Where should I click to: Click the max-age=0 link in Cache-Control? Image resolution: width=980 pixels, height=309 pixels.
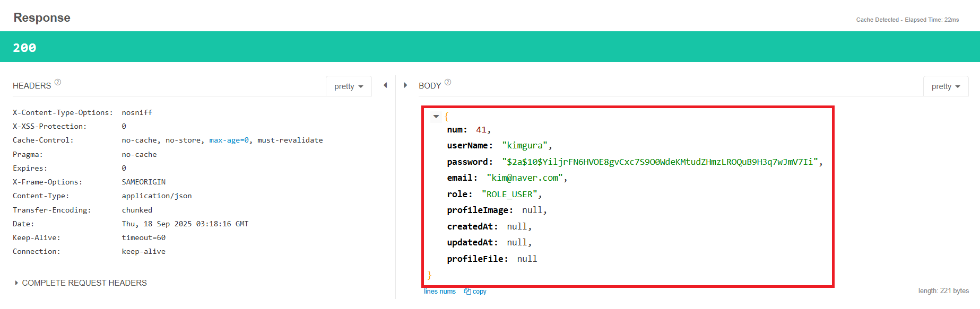pos(229,140)
